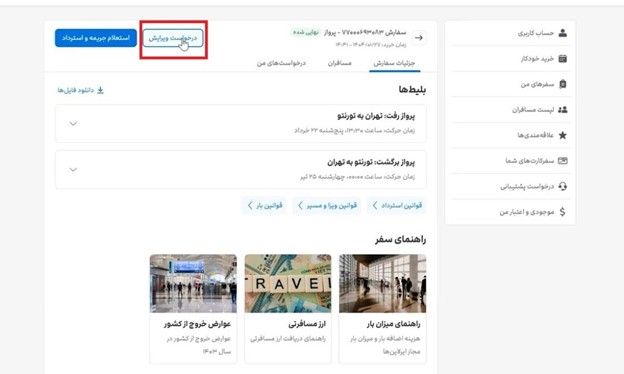Viewport: 624px width, 374px height.
Task: Switch to the my requests tab
Action: (281, 63)
